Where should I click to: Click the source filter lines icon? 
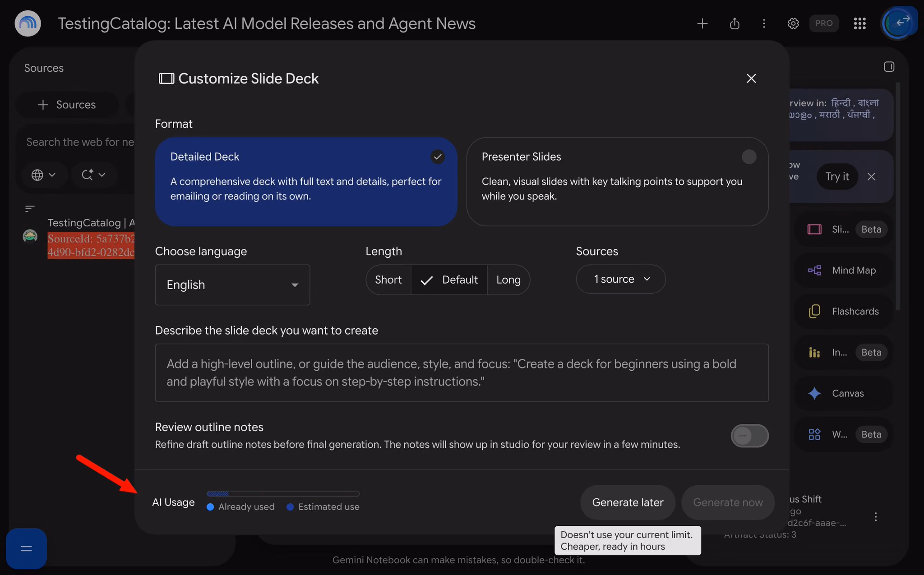(30, 208)
